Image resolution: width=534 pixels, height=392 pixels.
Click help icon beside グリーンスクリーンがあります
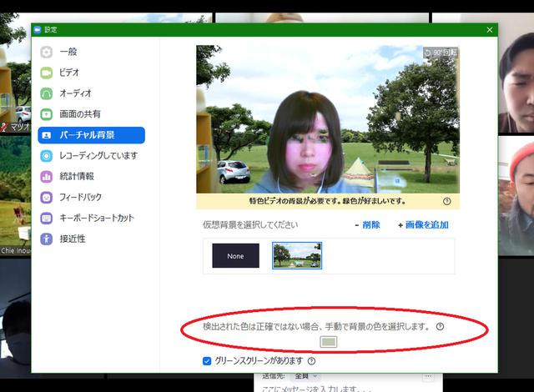point(311,361)
